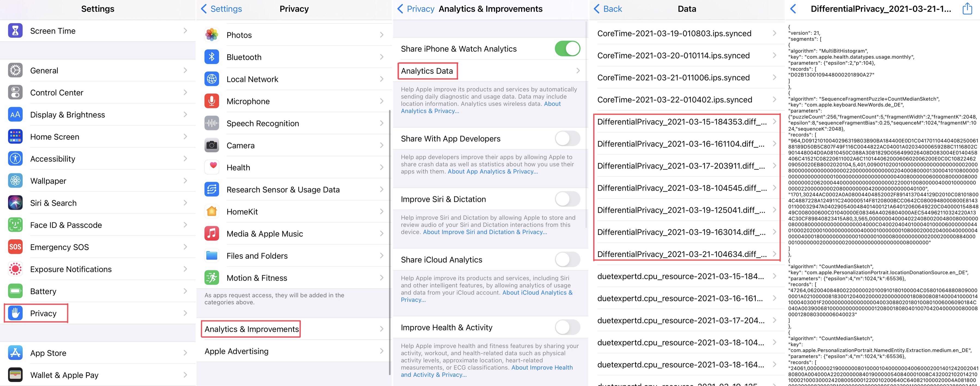Tap the share icon on DifferentialPrivacy file
980x386 pixels.
(967, 8)
